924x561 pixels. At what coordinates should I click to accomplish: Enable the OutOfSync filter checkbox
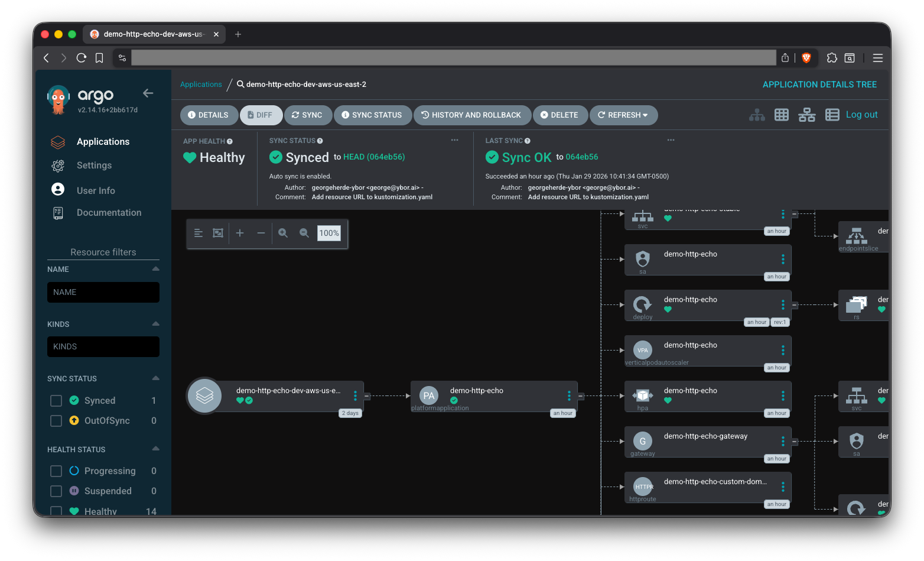56,421
